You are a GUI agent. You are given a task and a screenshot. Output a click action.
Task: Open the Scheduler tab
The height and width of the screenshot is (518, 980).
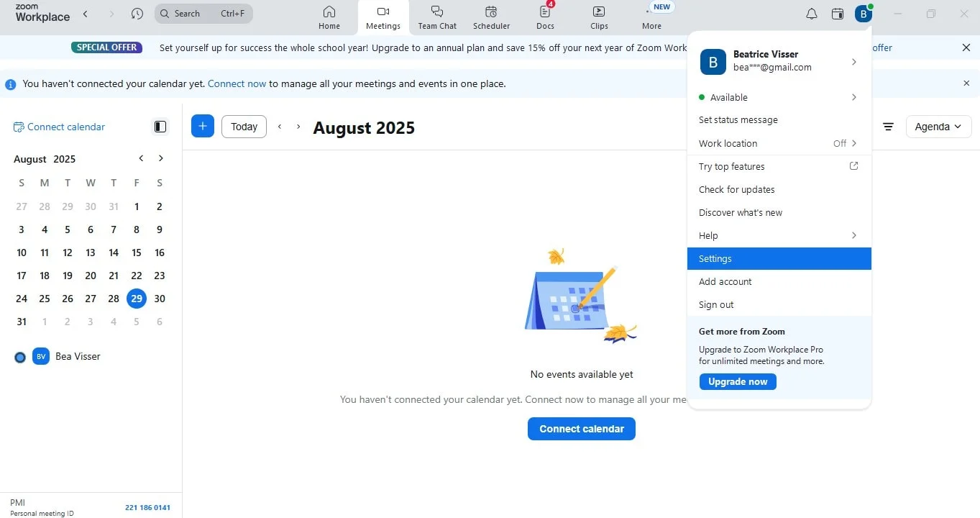point(491,18)
